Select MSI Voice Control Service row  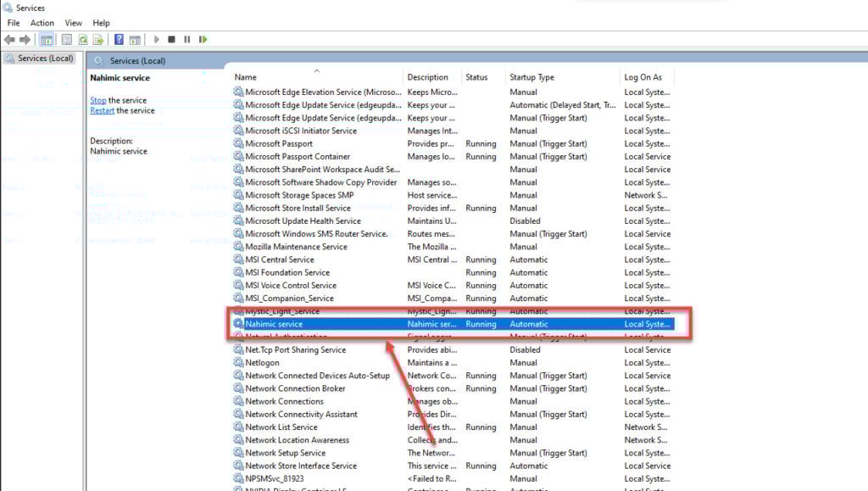pos(453,285)
